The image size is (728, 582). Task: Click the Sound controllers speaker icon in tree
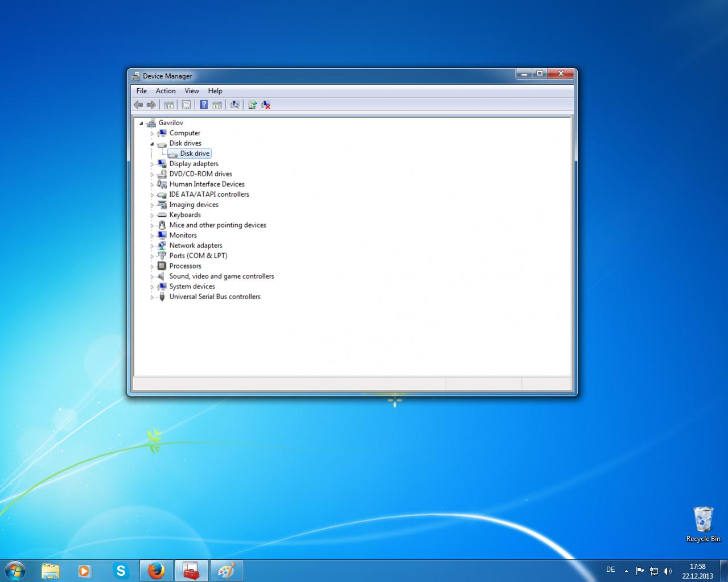click(x=162, y=276)
